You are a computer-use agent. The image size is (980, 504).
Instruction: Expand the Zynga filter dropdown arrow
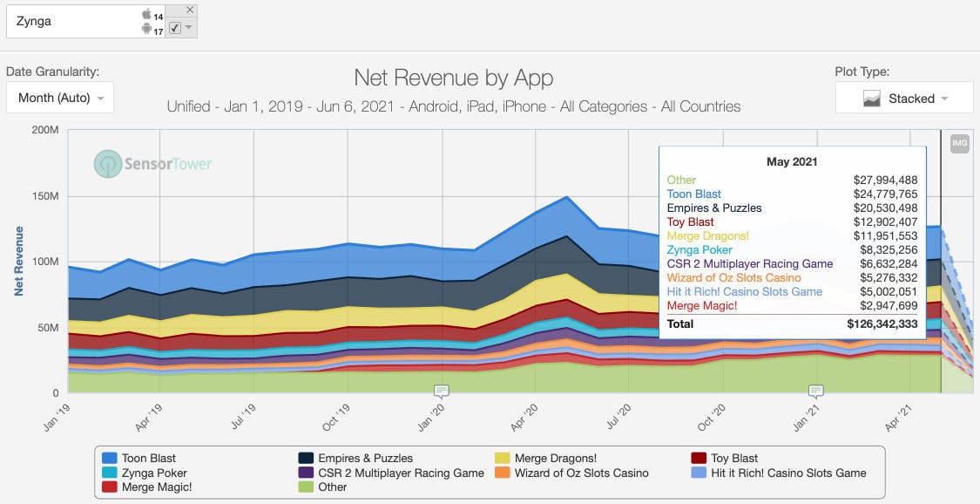[189, 28]
